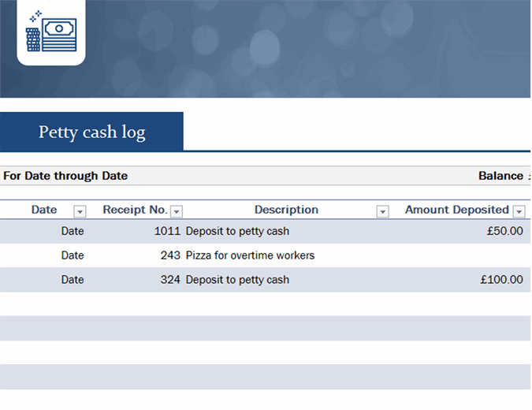Image resolution: width=532 pixels, height=410 pixels.
Task: Open the Date column filter dropdown
Action: pos(80,211)
